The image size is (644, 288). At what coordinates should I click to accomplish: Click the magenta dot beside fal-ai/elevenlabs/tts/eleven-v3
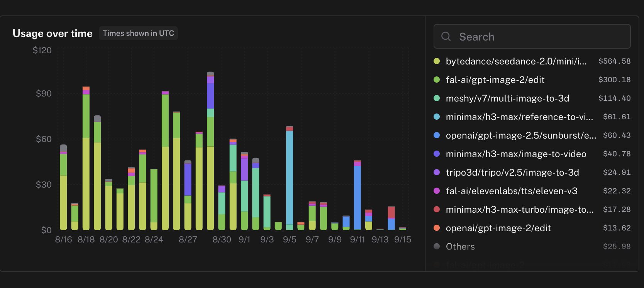coord(437,191)
